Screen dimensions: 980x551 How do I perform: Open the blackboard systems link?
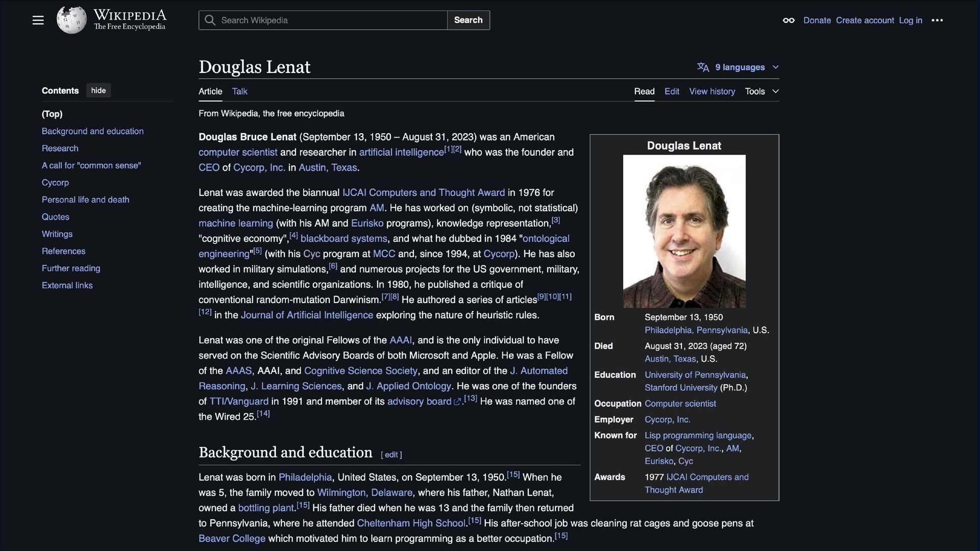tap(344, 238)
